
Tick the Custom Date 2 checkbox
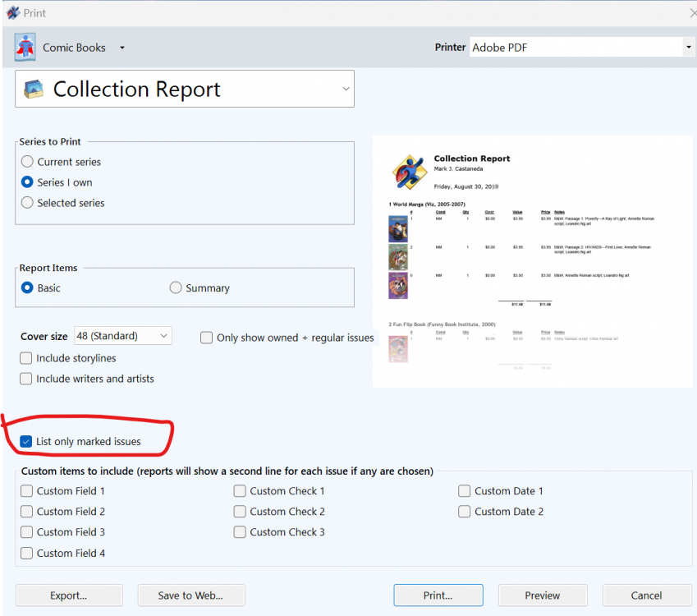pos(465,512)
